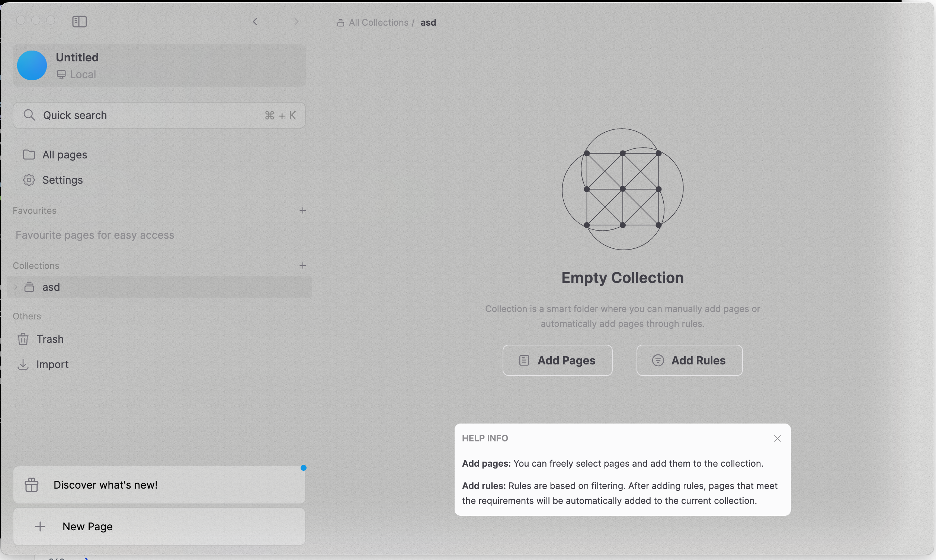Add a favourite with plus icon

303,210
